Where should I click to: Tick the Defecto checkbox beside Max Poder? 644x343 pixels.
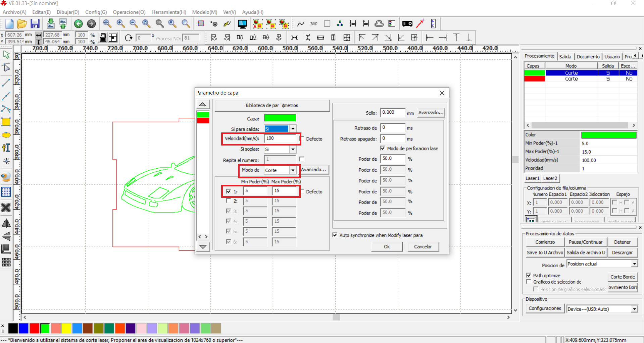[x=302, y=191]
